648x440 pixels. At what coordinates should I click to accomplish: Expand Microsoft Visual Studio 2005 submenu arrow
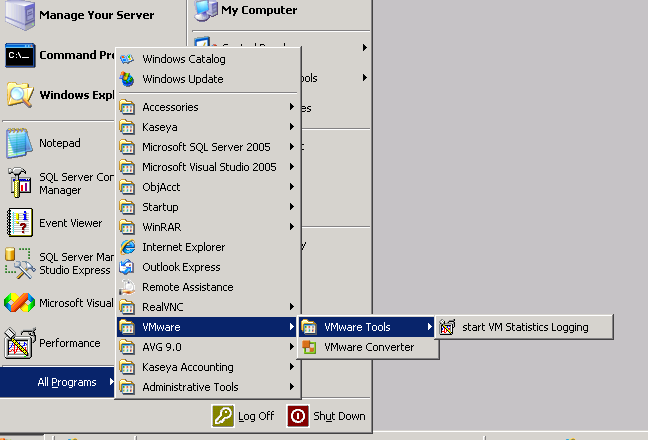(x=292, y=166)
